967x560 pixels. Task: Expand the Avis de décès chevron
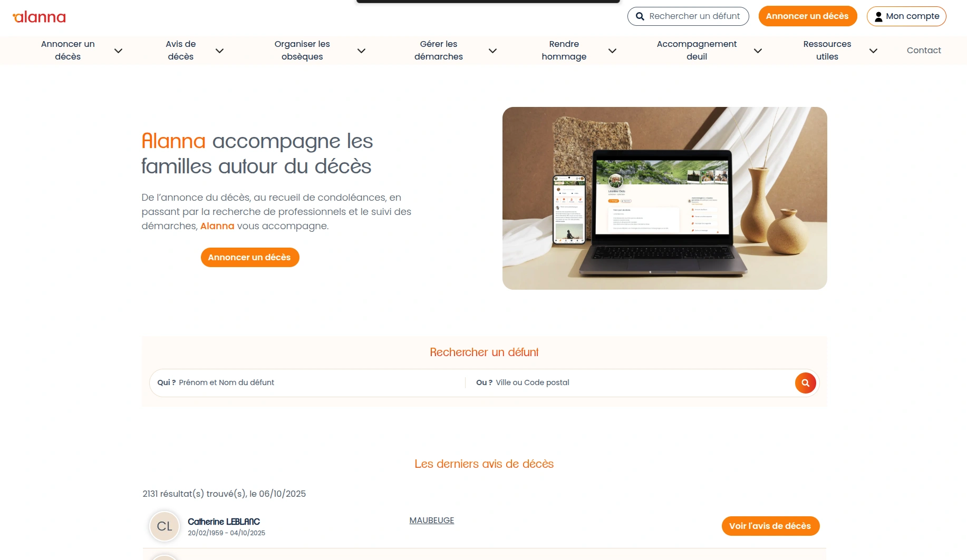219,51
